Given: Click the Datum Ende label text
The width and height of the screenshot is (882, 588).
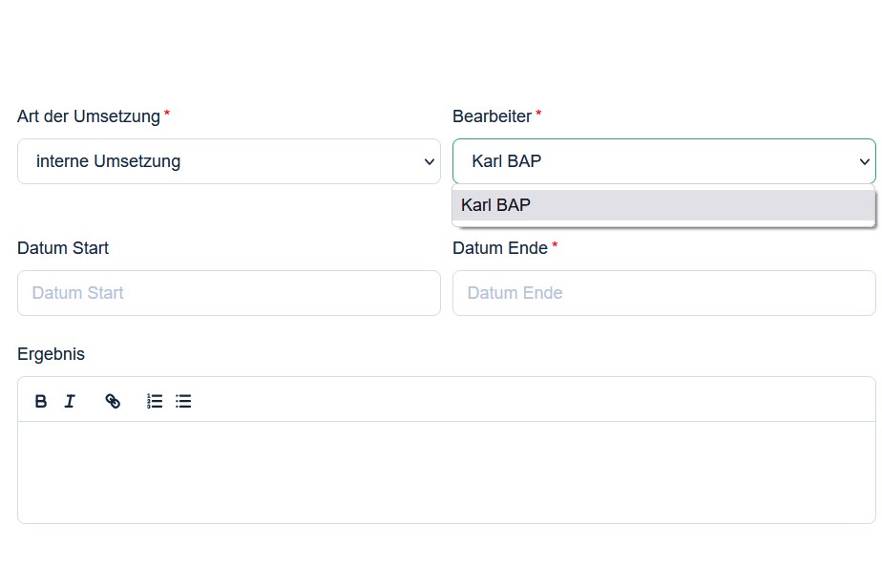Looking at the screenshot, I should 500,248.
